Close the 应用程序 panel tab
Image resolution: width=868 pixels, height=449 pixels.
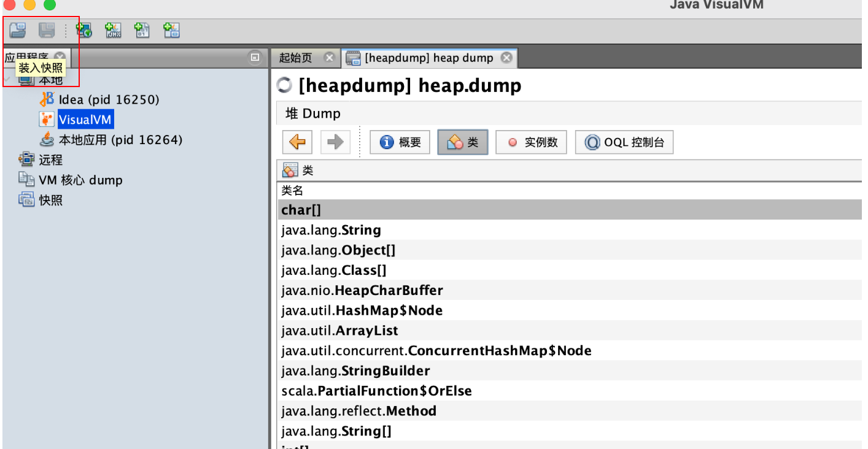(60, 57)
